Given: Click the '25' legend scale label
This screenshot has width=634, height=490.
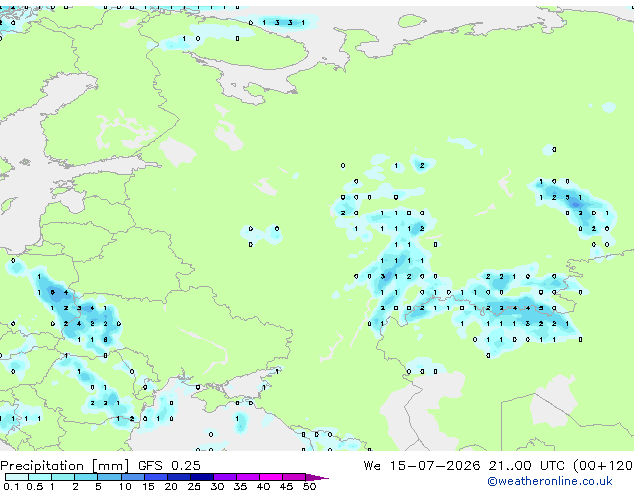Looking at the screenshot, I should click(x=194, y=486).
